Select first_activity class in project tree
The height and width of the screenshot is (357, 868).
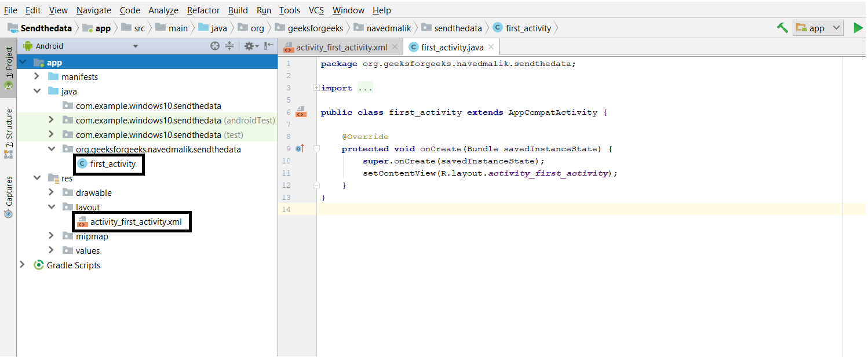point(107,164)
